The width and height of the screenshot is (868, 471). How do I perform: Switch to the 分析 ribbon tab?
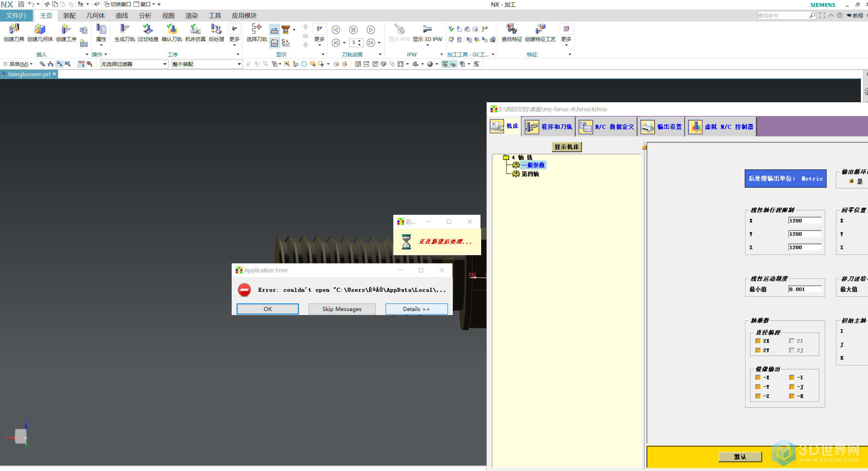click(x=145, y=15)
